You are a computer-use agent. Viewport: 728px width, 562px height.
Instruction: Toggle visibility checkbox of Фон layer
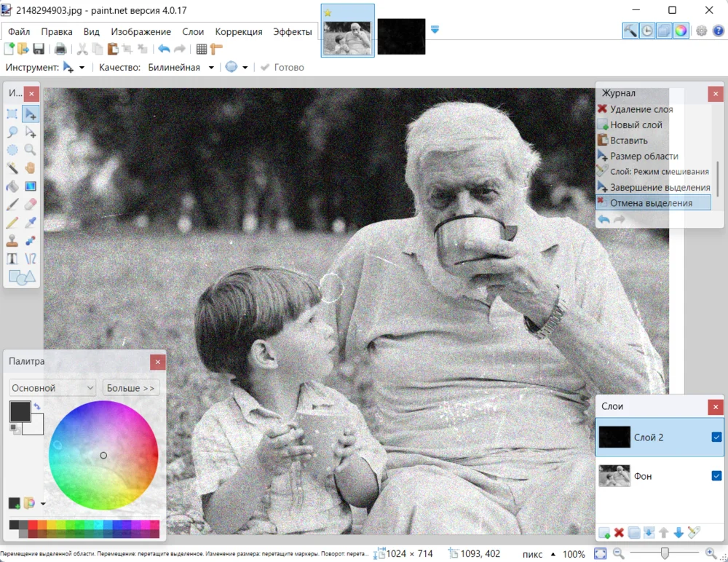click(x=716, y=475)
